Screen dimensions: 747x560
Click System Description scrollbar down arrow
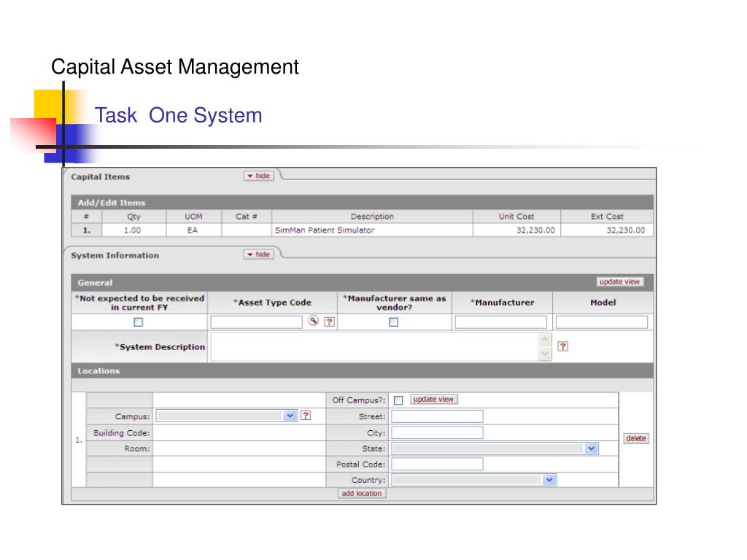point(545,354)
